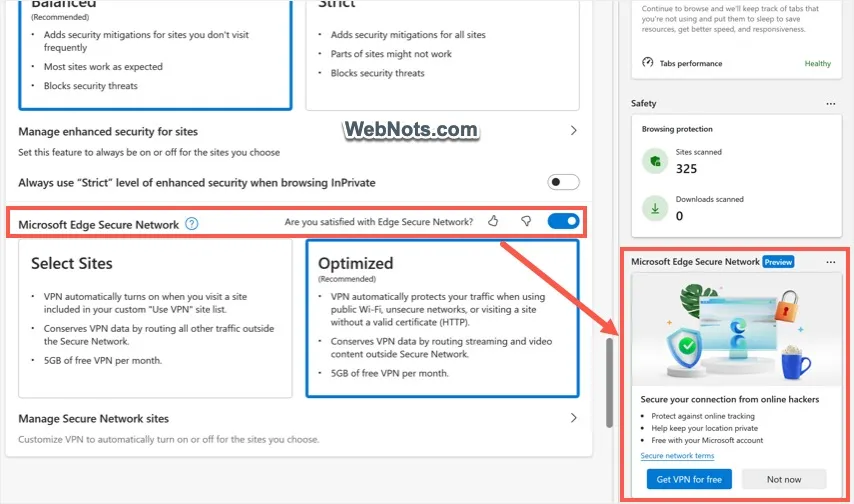Click the Sites scanned shield icon

tap(655, 161)
